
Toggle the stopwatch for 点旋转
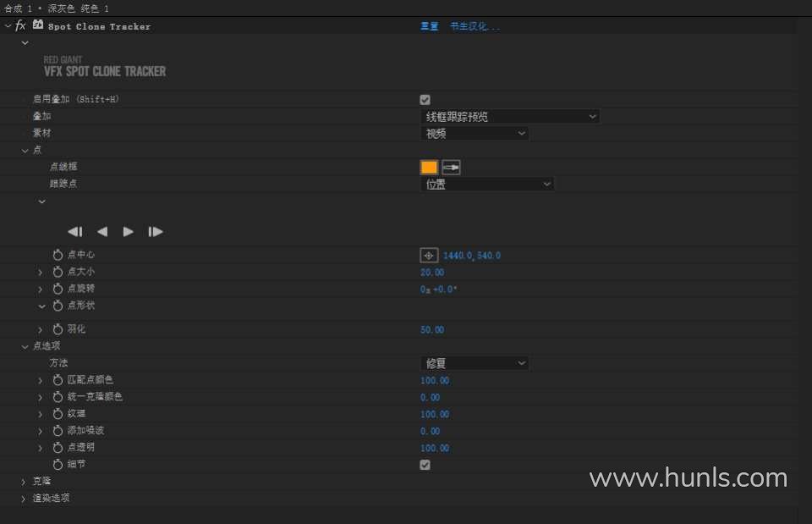click(x=58, y=289)
